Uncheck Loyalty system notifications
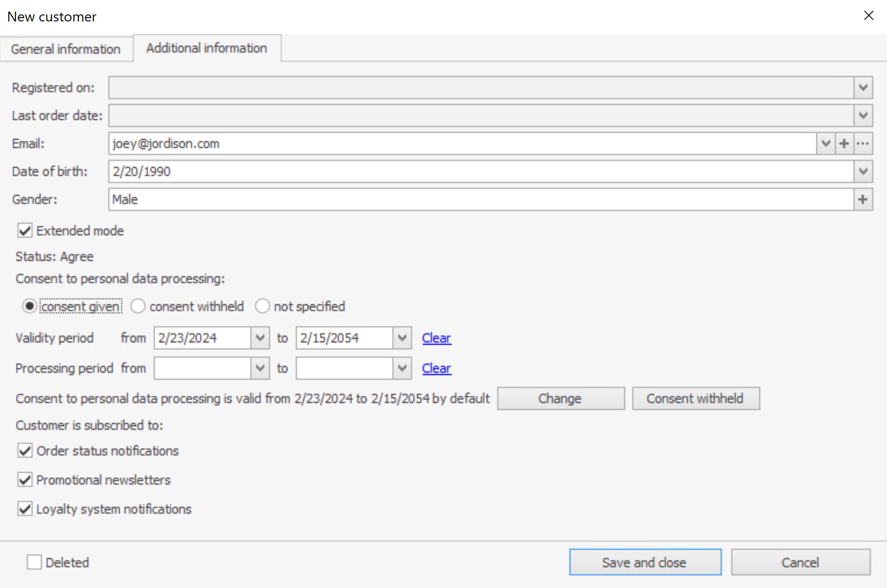The height and width of the screenshot is (588, 887). point(25,509)
